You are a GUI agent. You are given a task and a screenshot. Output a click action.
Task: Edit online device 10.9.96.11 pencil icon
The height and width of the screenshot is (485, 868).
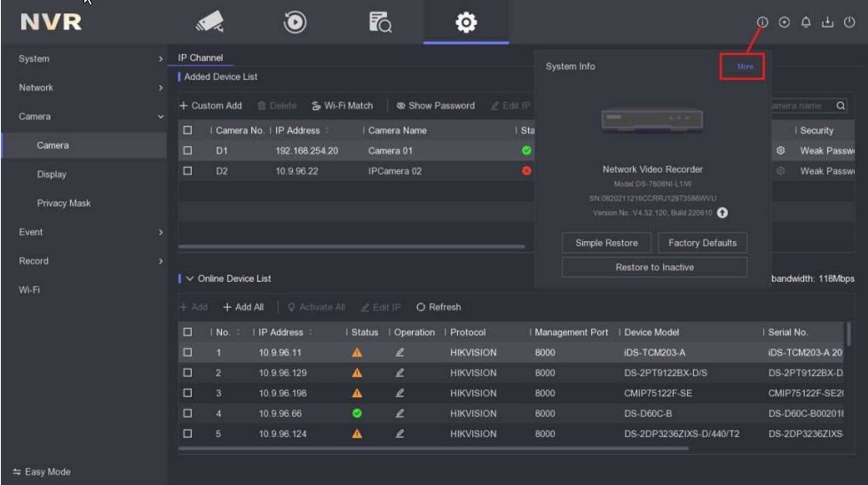click(x=400, y=353)
